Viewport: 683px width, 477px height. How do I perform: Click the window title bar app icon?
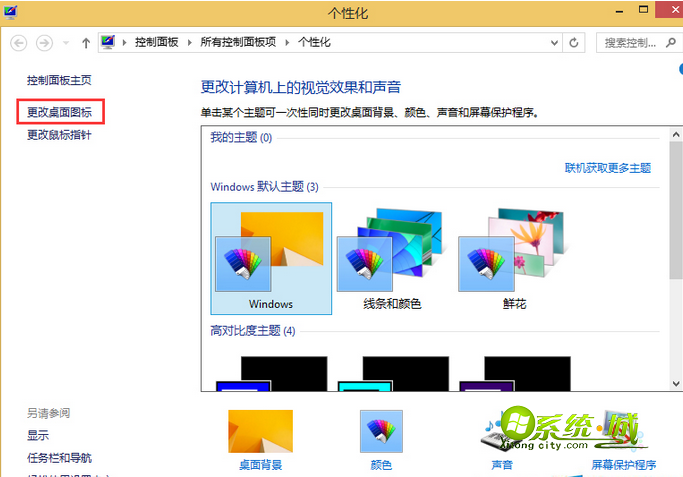click(10, 12)
